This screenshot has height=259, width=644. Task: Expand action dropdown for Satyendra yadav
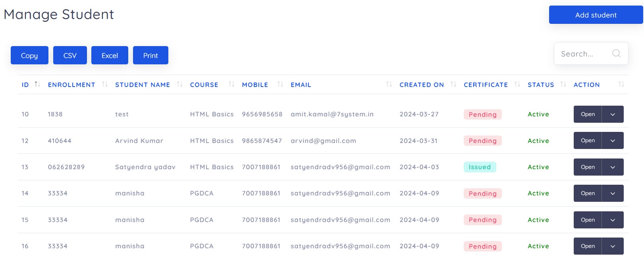(613, 167)
